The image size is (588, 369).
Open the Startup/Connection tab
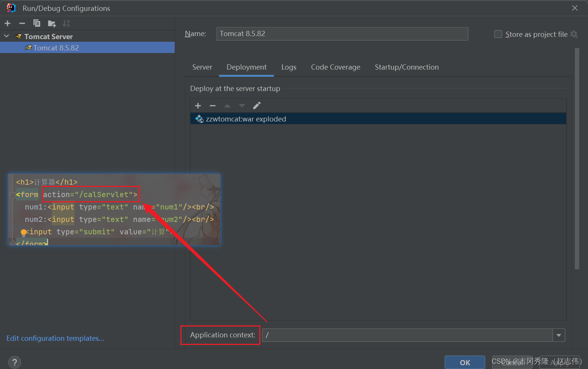coord(407,67)
